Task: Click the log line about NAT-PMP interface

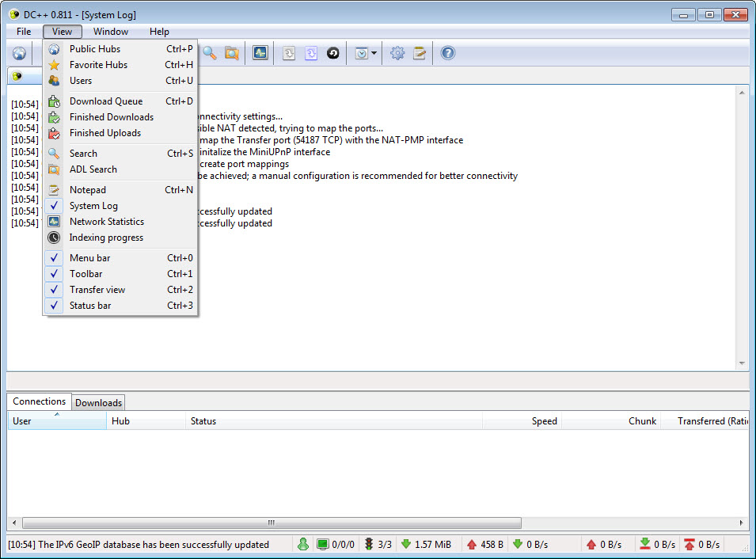Action: pos(331,140)
